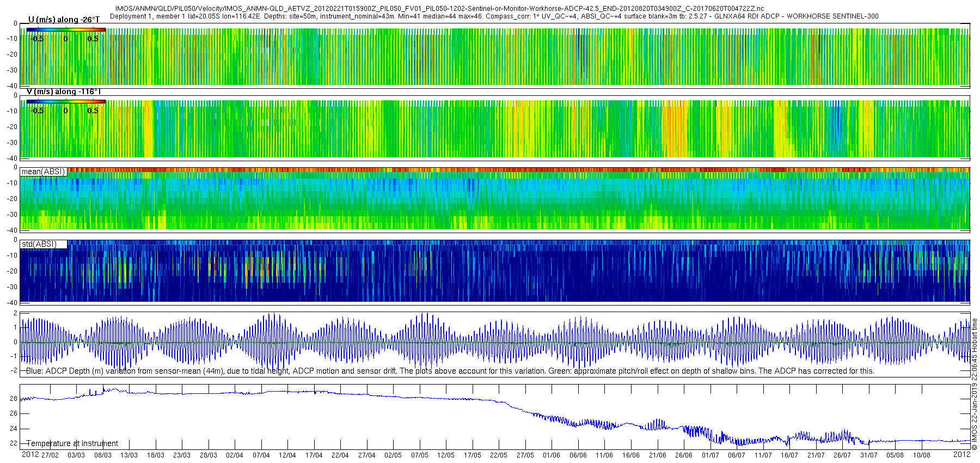Click the 10/08 date tick label
Image resolution: width=980 pixels, height=463 pixels.
(921, 455)
